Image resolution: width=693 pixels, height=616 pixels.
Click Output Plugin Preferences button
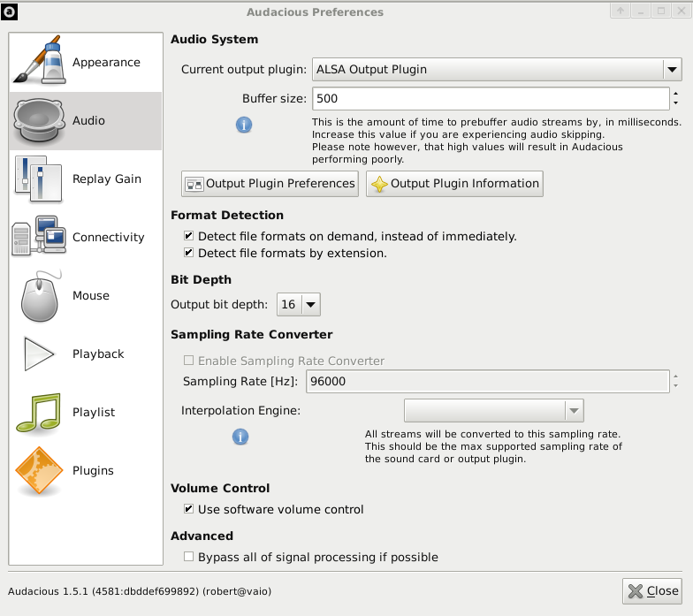click(x=270, y=184)
